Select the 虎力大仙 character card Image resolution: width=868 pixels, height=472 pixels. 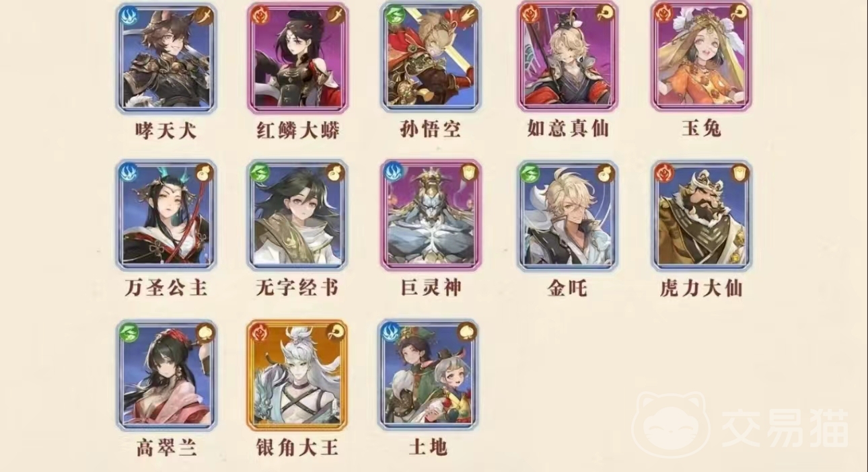[702, 215]
